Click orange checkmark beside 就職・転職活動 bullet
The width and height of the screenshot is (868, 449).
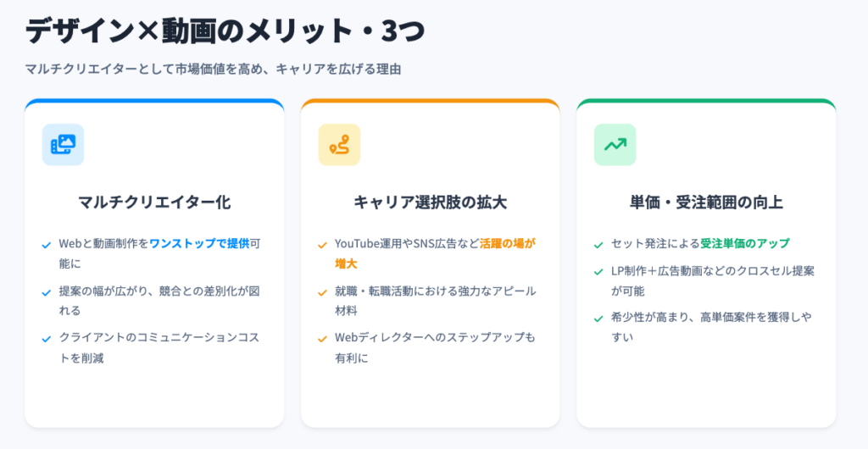(322, 292)
